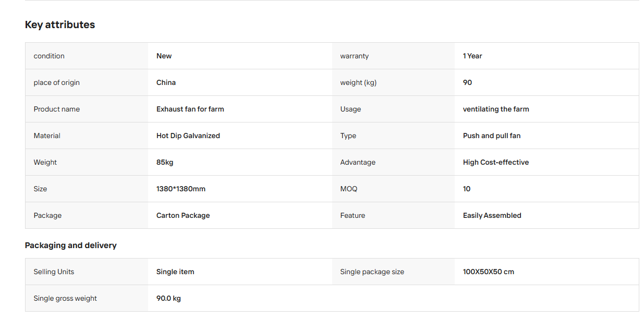Screen dimensions: 644x319
Task: Select the 'Exhaust fan for farm' product name value
Action: [190, 109]
